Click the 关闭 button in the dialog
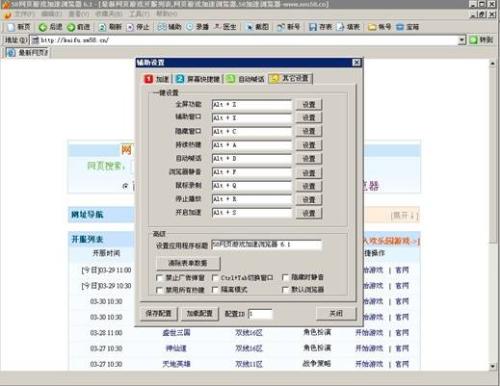Viewport: 500px width, 386px height. coord(336,313)
